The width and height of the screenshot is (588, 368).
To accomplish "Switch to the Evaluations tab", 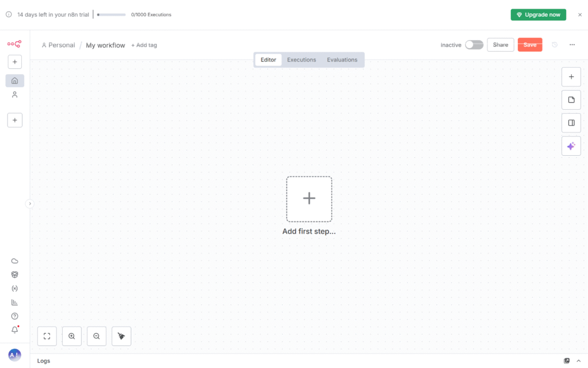I will pos(342,60).
